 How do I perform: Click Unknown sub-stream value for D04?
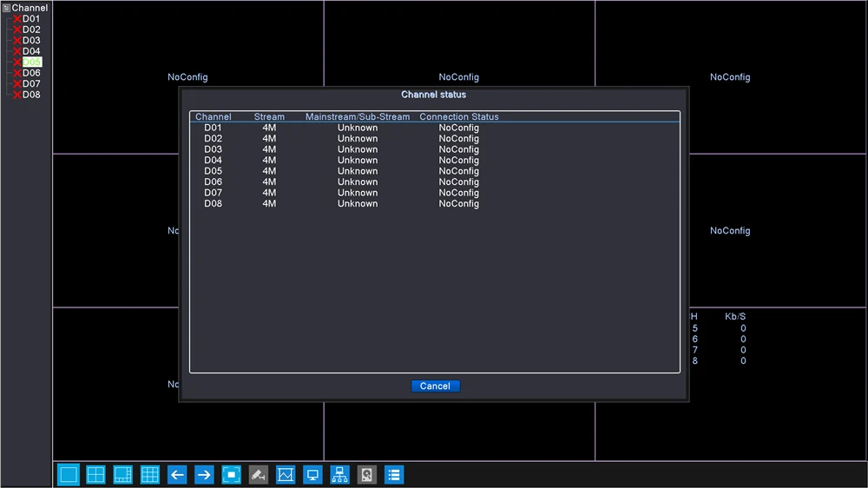coord(358,160)
